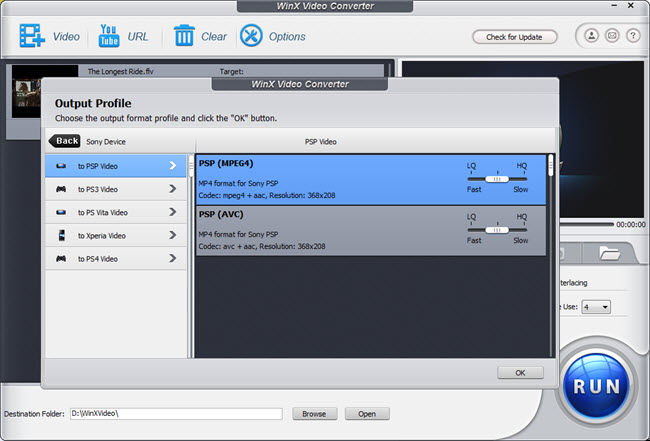Open the folder icon tab in main window

click(610, 253)
